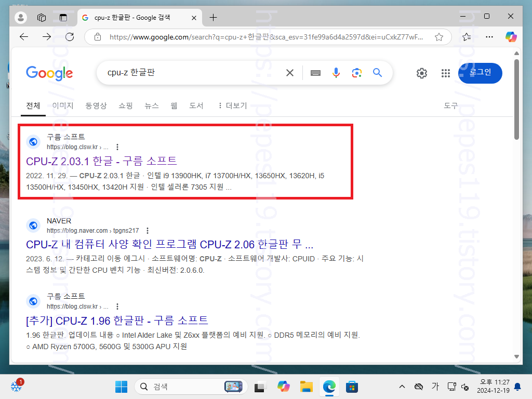Open the Edge Settings and more menu
532x399 pixels.
[x=489, y=37]
